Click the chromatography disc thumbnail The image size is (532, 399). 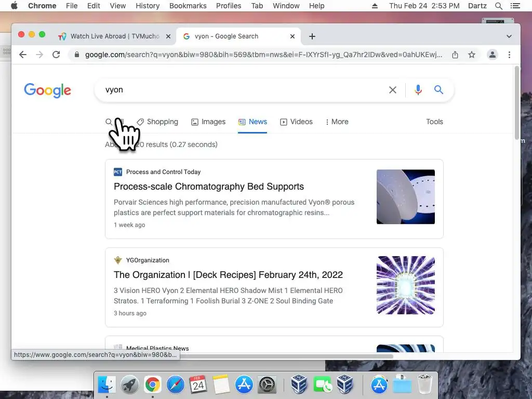(405, 197)
